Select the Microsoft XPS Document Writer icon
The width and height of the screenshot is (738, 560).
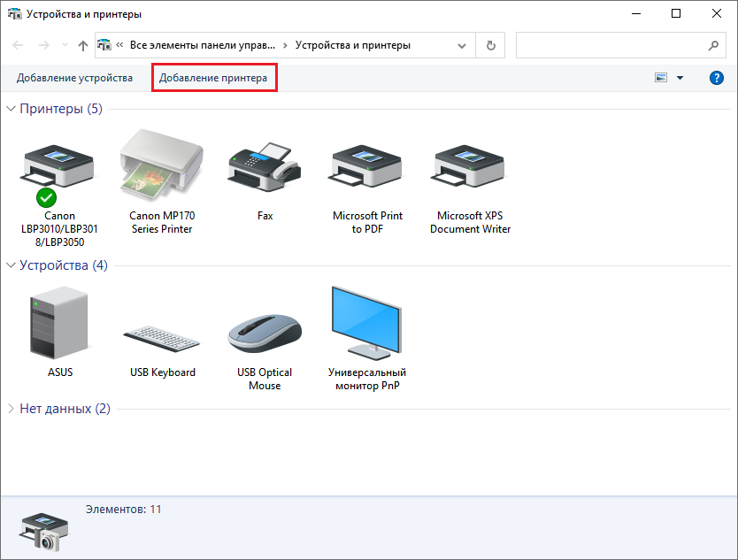[469, 165]
